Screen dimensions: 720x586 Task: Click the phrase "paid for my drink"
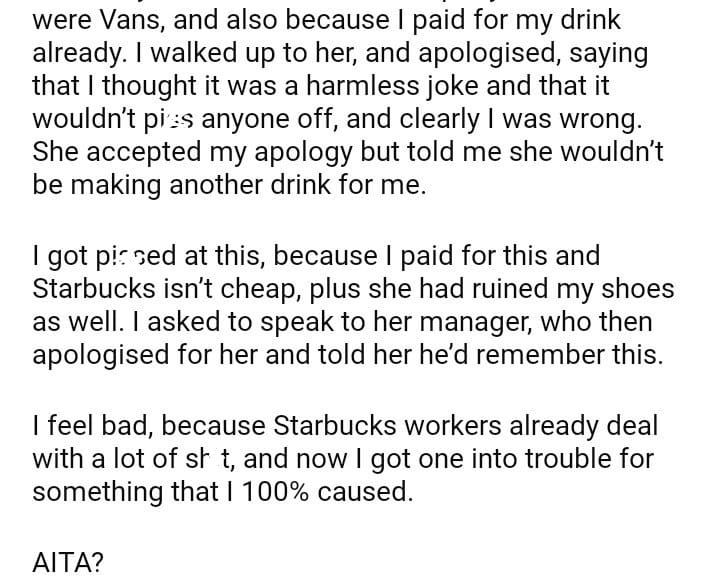pyautogui.click(x=525, y=19)
